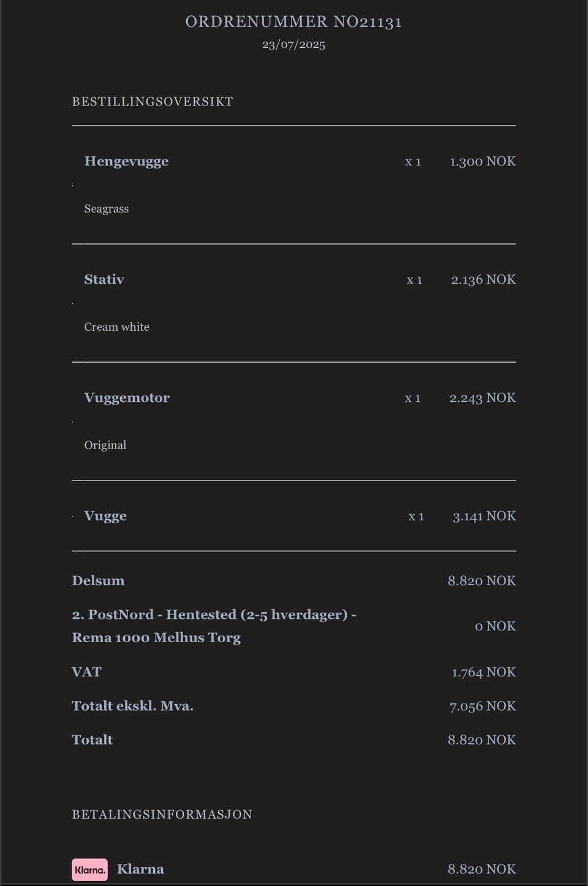This screenshot has height=886, width=588.
Task: Select the Klarna payment method label
Action: click(140, 869)
